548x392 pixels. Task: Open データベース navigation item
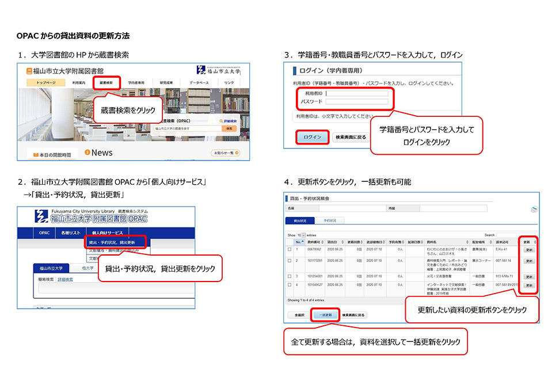pos(199,83)
